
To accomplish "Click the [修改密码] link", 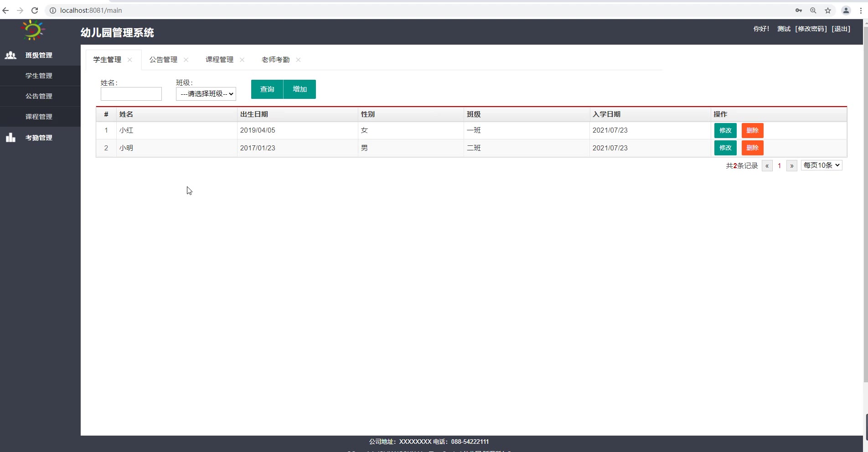I will 811,29.
